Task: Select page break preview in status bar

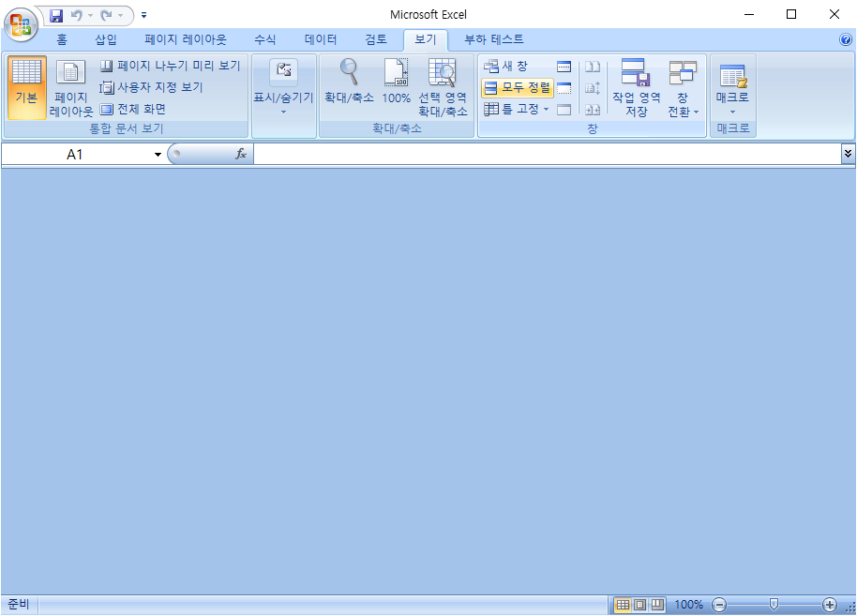Action: (x=657, y=605)
